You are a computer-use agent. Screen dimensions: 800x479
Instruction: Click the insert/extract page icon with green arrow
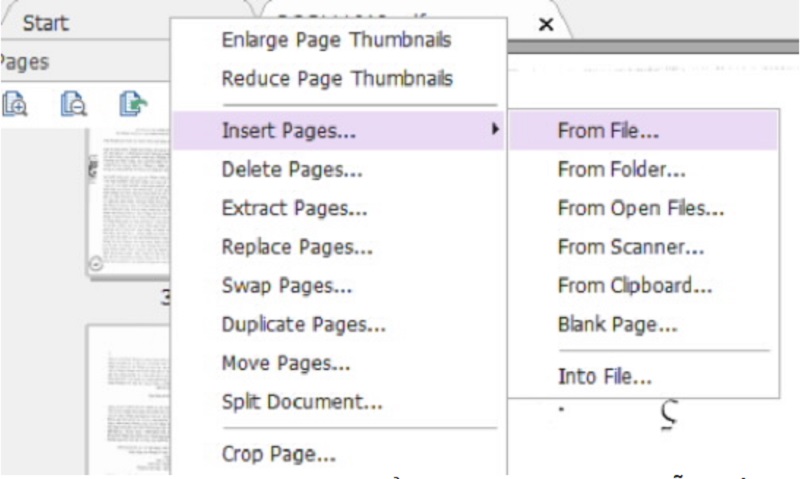tap(131, 102)
